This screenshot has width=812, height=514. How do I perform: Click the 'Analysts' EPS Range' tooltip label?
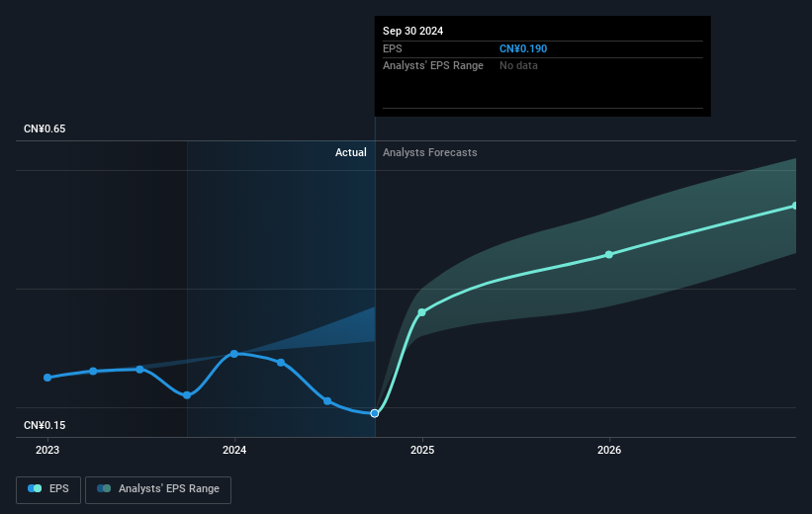pos(433,66)
